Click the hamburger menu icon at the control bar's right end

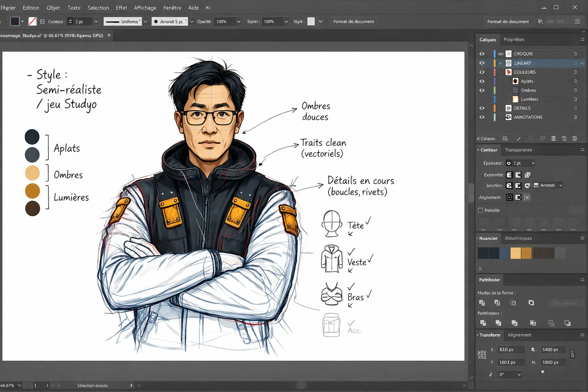point(577,21)
